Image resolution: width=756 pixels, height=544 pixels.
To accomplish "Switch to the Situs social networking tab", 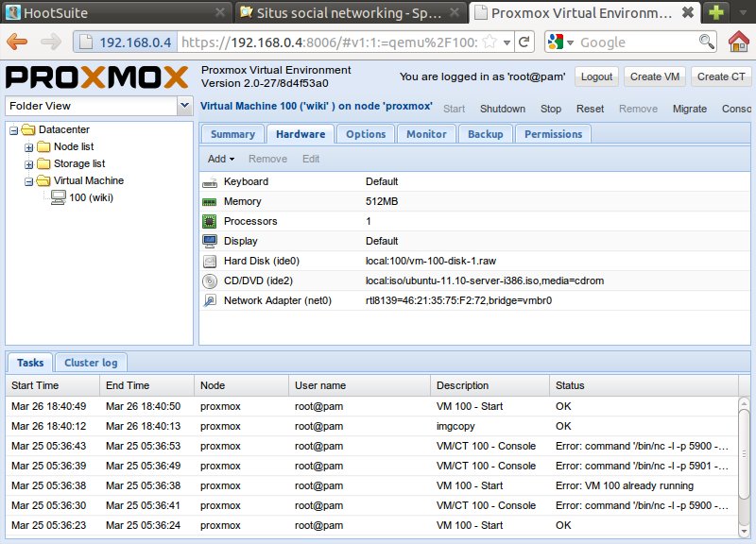I will point(349,12).
